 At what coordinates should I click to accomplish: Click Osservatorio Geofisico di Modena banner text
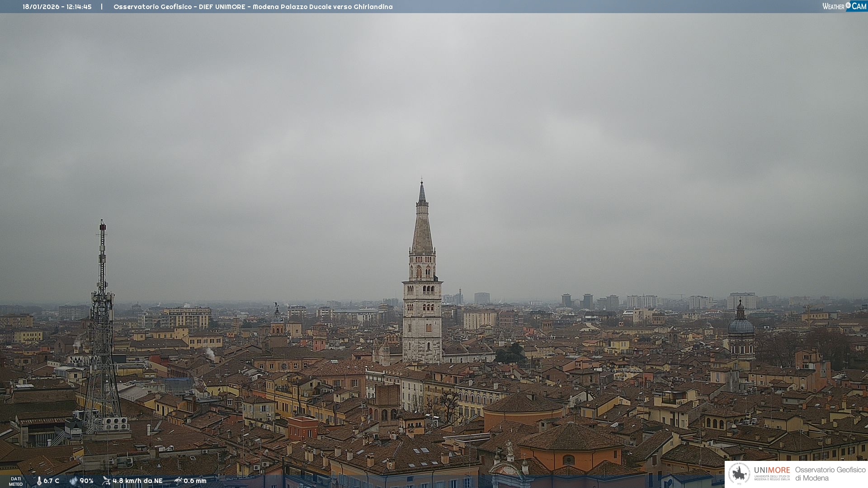tap(830, 474)
